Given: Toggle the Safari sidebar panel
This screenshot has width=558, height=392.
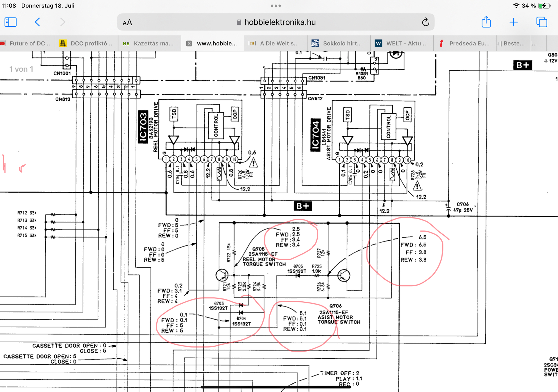Looking at the screenshot, I should tap(10, 22).
